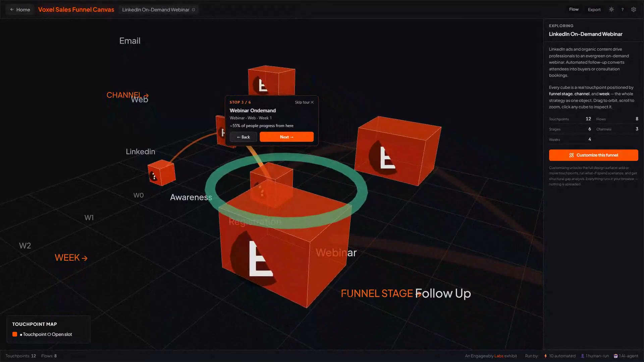Click the Open slot legend label
644x362 pixels.
pyautogui.click(x=62, y=334)
